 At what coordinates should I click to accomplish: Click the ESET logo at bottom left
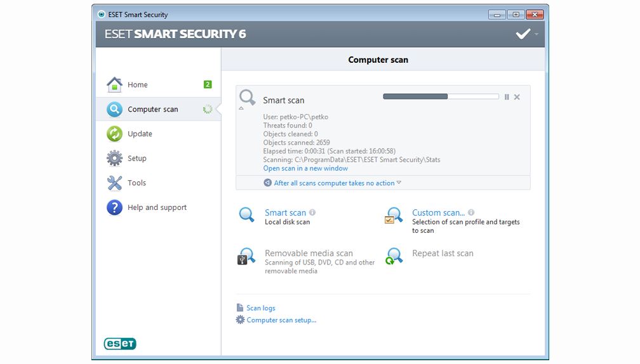120,344
